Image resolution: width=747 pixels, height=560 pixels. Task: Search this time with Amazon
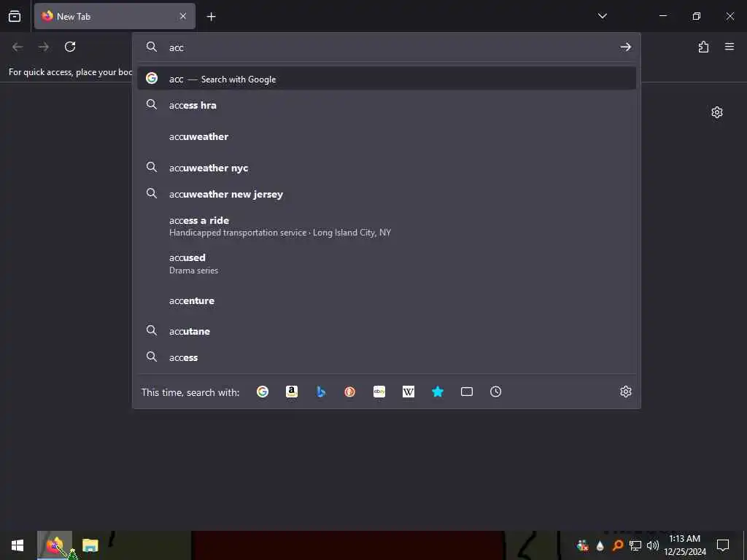pos(292,392)
